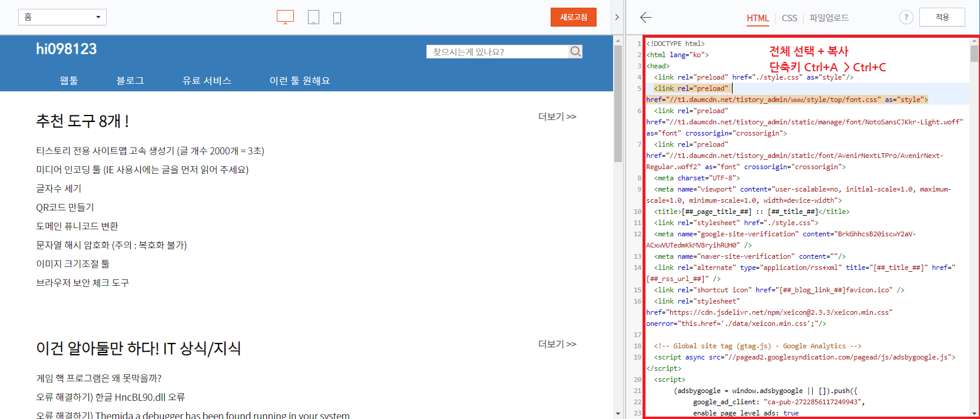980x419 pixels.
Task: Switch to desktop monitor preview icon
Action: tap(285, 17)
